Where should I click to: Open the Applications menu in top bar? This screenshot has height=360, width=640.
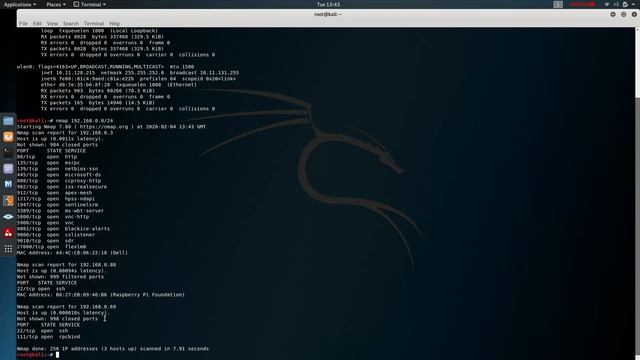[20, 4]
